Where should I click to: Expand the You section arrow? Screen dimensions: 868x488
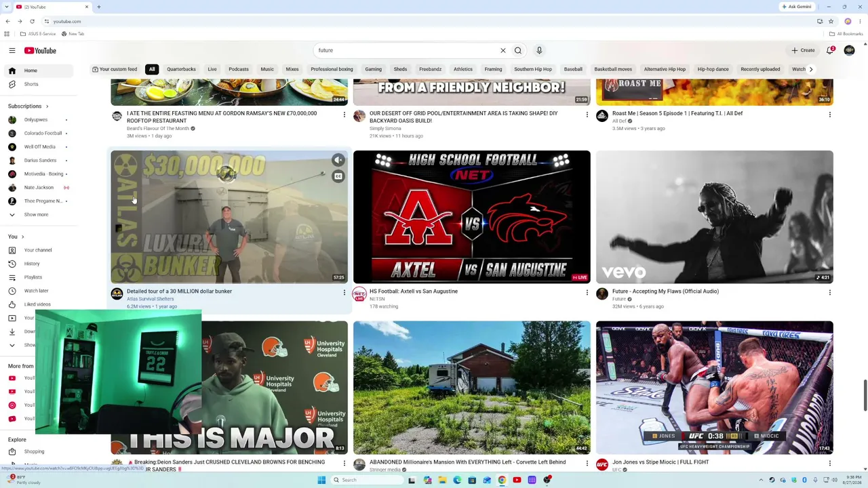22,237
